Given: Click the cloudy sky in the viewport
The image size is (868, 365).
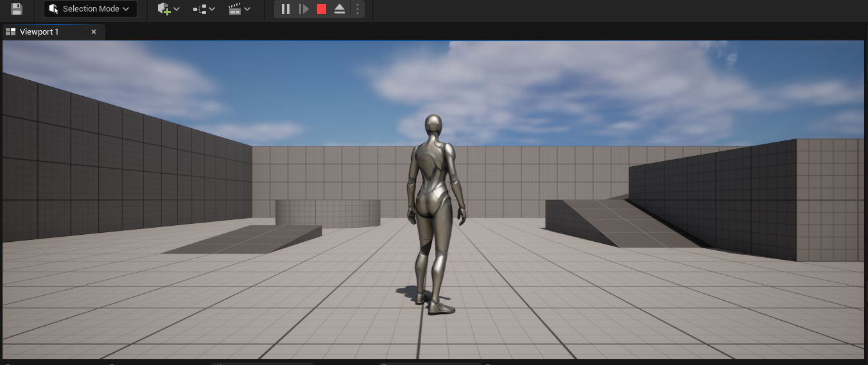Looking at the screenshot, I should click(x=578, y=83).
